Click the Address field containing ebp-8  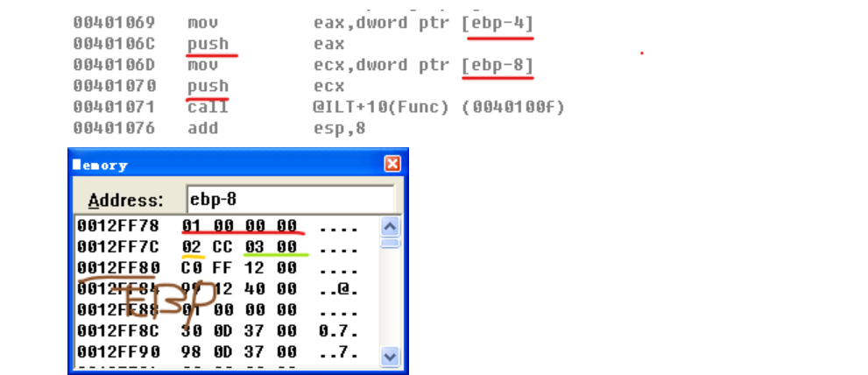pyautogui.click(x=289, y=199)
